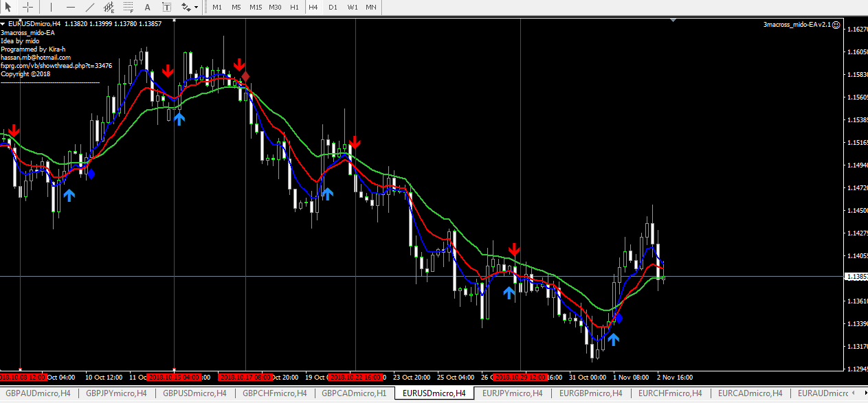
Task: Activate the crosshair tool
Action: 28,7
